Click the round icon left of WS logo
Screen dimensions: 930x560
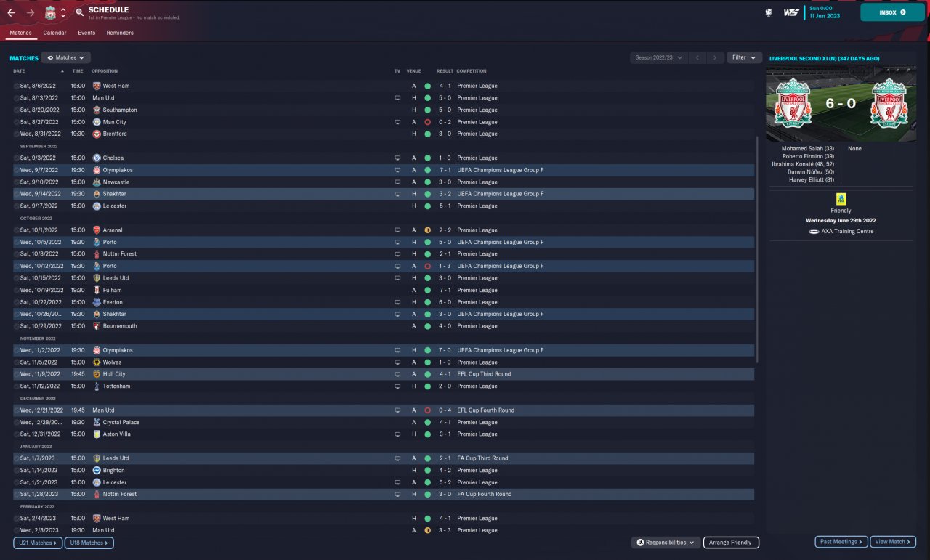coord(769,12)
